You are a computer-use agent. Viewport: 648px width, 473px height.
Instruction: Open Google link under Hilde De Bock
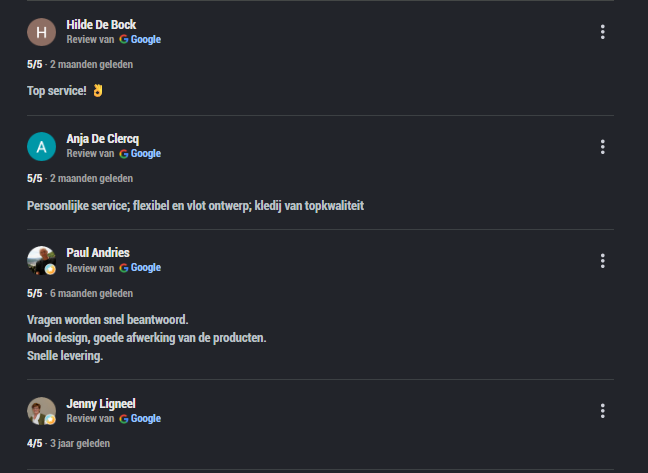click(145, 39)
